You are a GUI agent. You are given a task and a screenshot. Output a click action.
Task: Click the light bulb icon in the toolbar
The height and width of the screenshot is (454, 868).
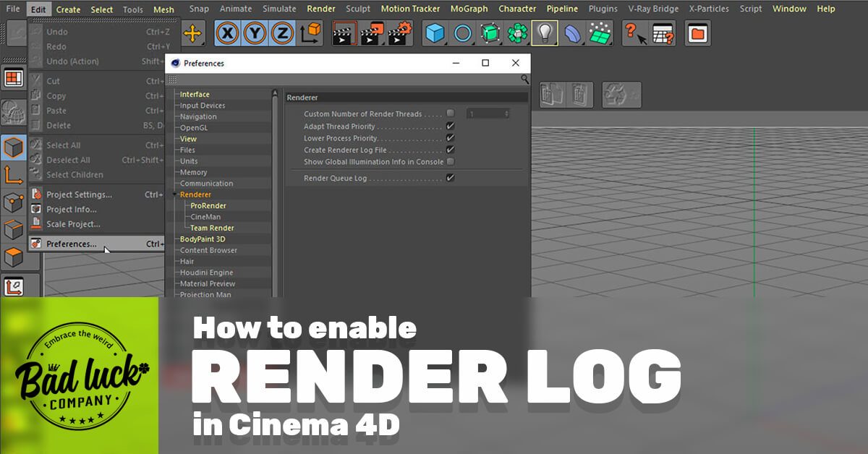click(x=544, y=33)
